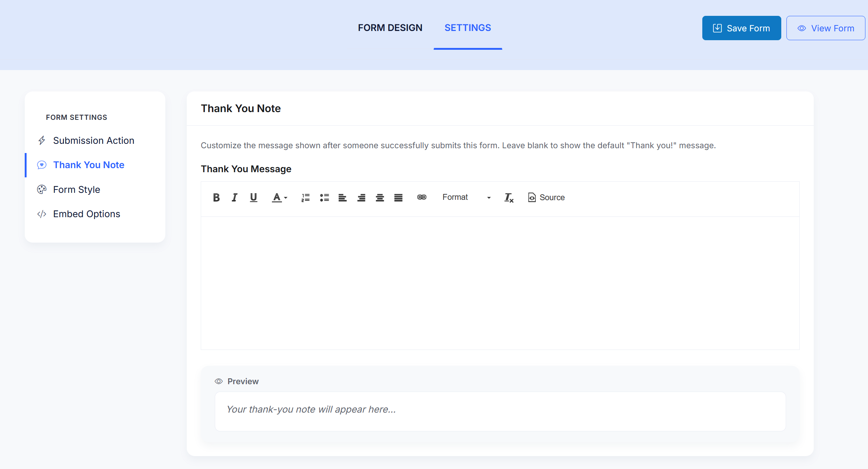The width and height of the screenshot is (868, 469).
Task: Remove formatting with the clear-format icon
Action: [x=509, y=198]
